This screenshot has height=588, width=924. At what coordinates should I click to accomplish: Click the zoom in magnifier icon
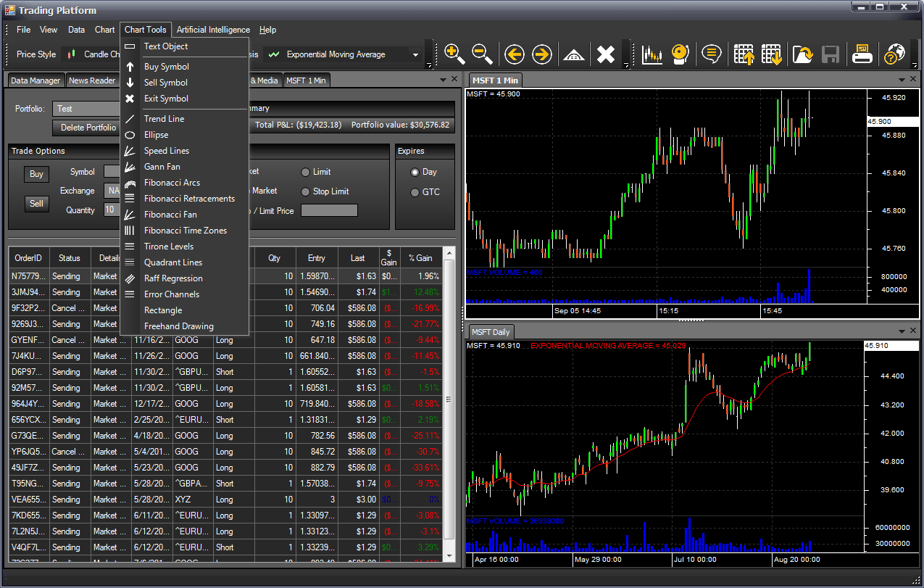[454, 54]
